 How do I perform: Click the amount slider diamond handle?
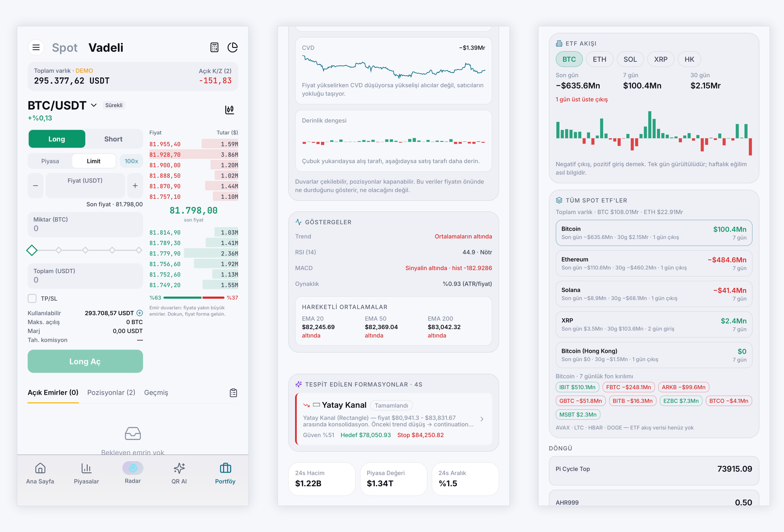click(32, 250)
